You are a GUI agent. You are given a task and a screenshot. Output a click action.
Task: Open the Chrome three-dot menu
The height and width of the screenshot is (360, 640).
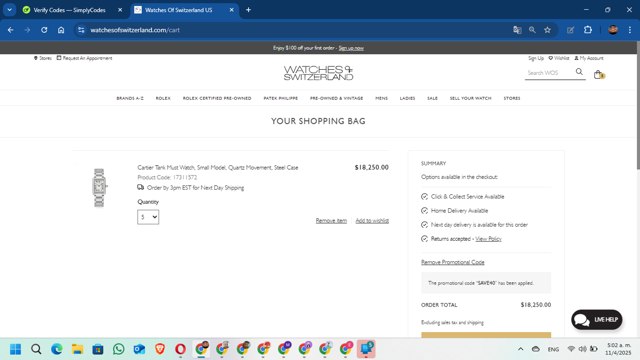[630, 30]
